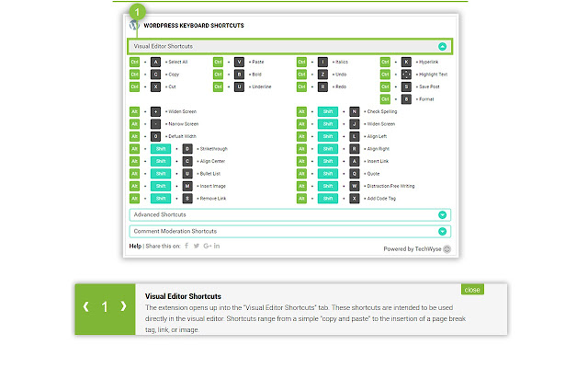Select the 'Align Right' label
Image resolution: width=588 pixels, height=368 pixels.
378,149
